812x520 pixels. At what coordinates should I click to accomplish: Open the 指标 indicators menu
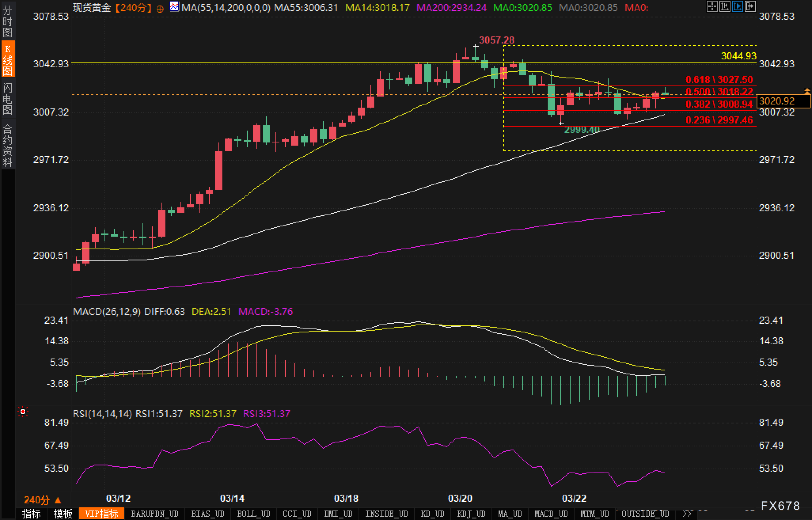[31, 514]
